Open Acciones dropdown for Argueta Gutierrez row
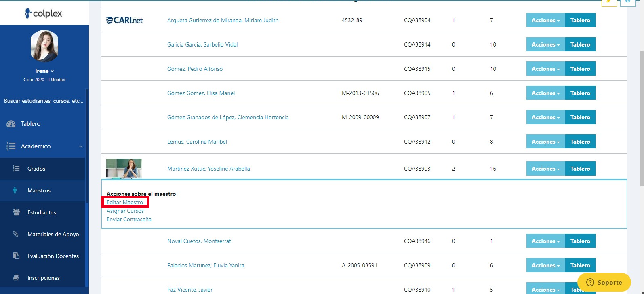The height and width of the screenshot is (294, 644). 545,20
